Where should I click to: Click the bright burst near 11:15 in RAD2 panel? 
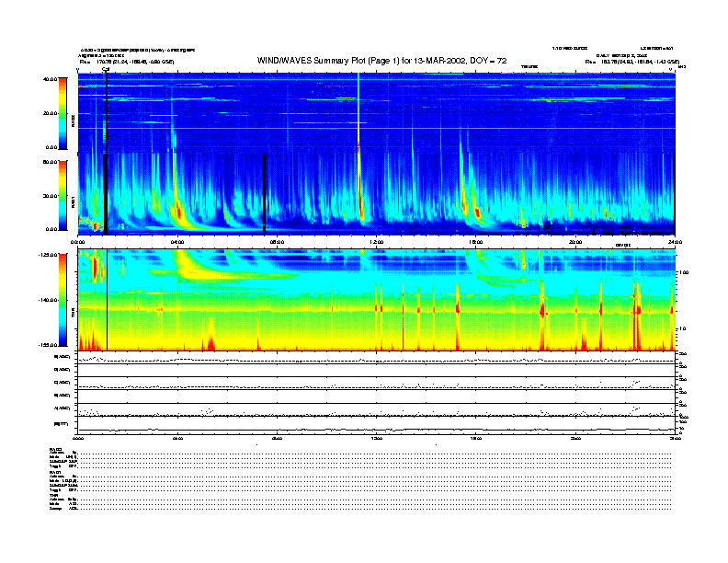point(358,112)
